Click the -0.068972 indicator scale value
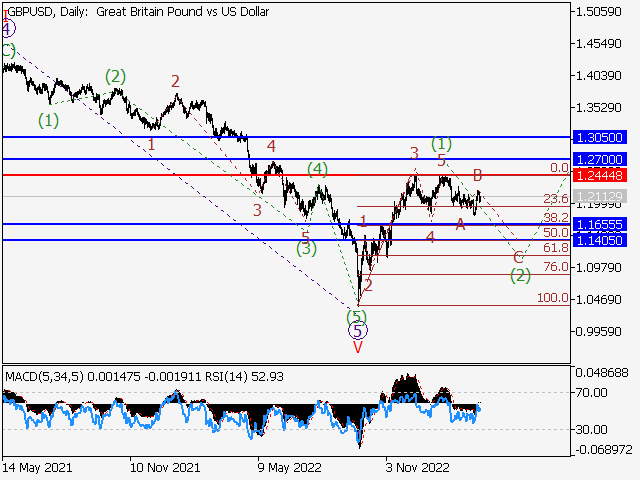This screenshot has width=640, height=480. tap(604, 450)
